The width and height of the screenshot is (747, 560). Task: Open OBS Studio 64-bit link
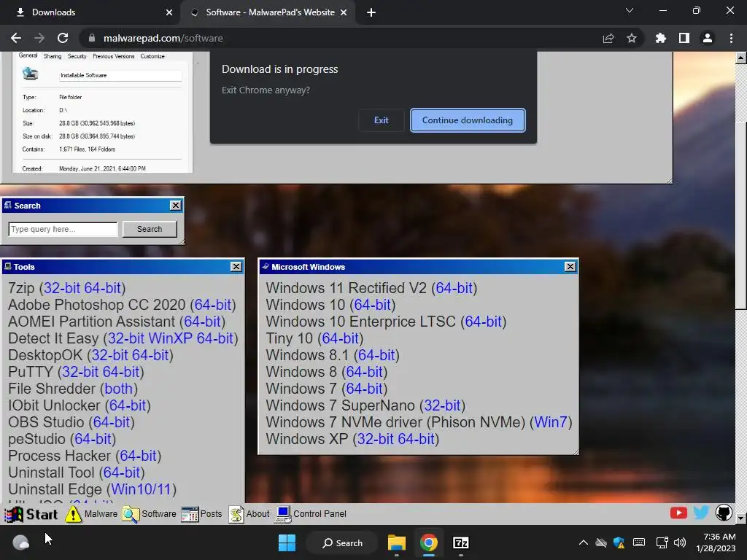(112, 422)
